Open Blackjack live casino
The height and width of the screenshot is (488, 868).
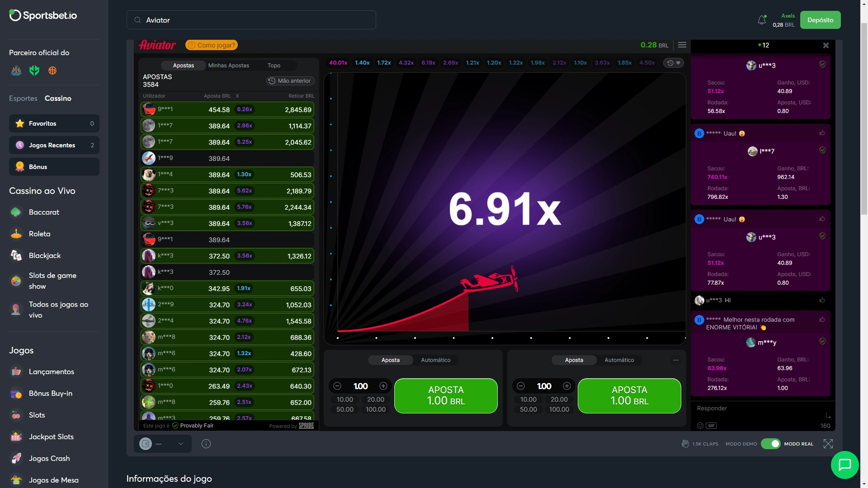44,255
